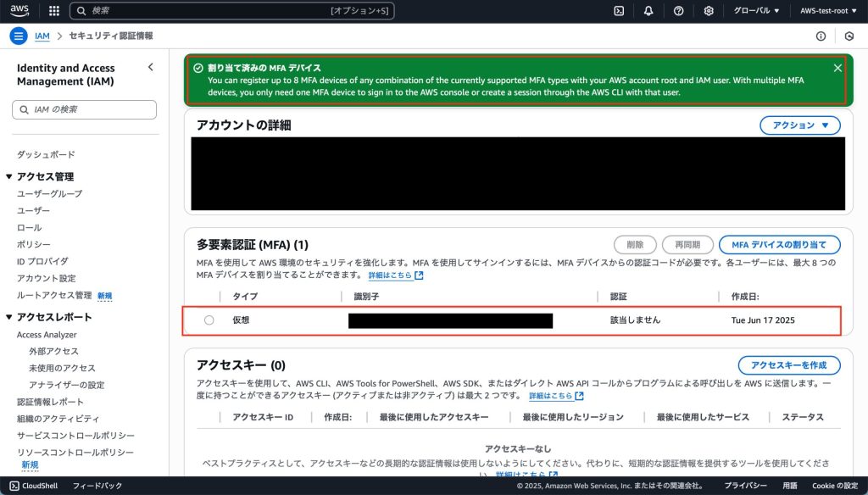Click the ステータス column header
The image size is (868, 495).
[x=803, y=417]
